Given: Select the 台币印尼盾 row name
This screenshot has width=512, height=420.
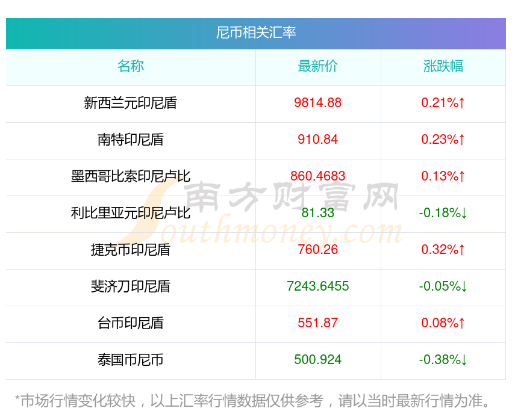Looking at the screenshot, I should point(131,323).
